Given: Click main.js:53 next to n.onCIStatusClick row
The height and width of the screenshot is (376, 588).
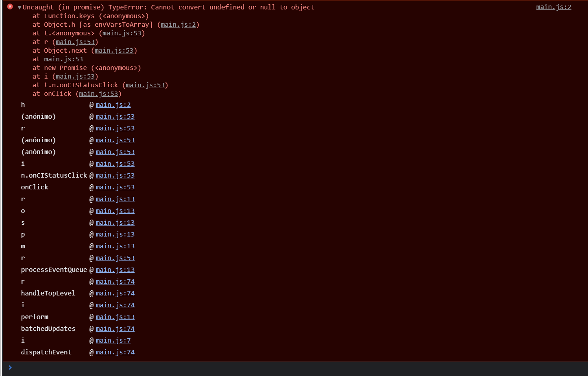Looking at the screenshot, I should point(115,175).
